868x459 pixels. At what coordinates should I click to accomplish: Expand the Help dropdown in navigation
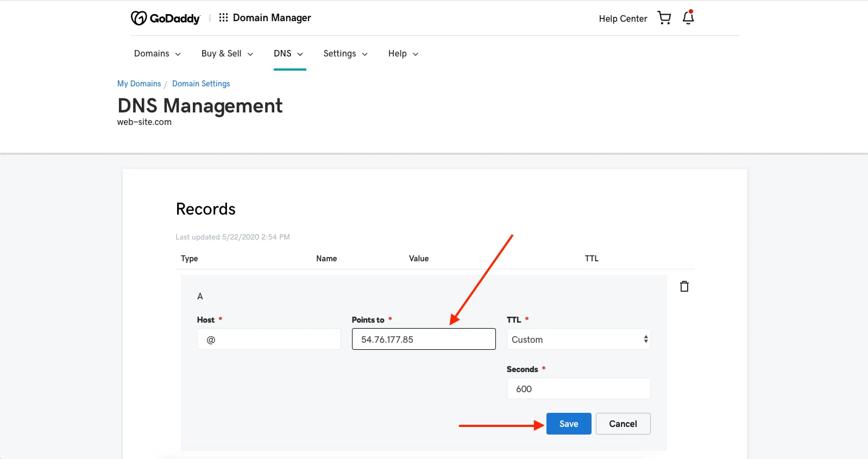403,53
